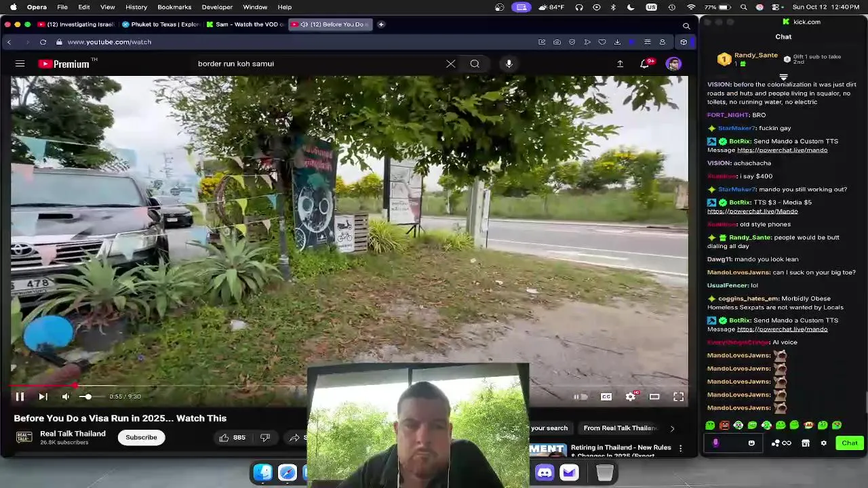Open Wi-Fi status in menu bar

(691, 7)
